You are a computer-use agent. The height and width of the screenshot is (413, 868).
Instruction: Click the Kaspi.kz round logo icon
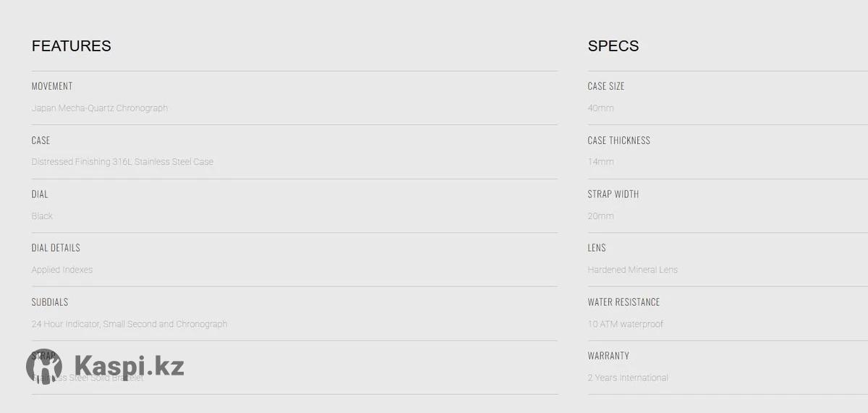pyautogui.click(x=44, y=366)
